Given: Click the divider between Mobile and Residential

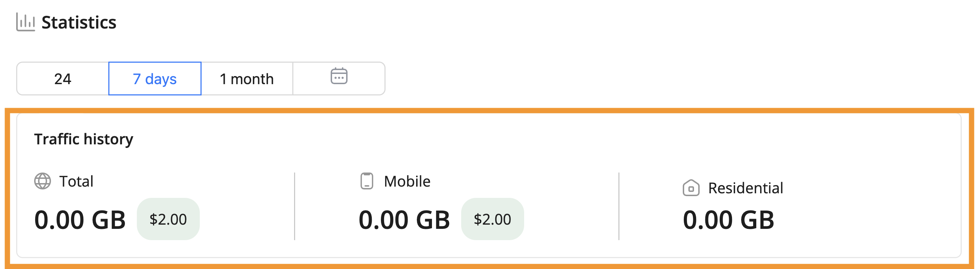Looking at the screenshot, I should point(619,206).
